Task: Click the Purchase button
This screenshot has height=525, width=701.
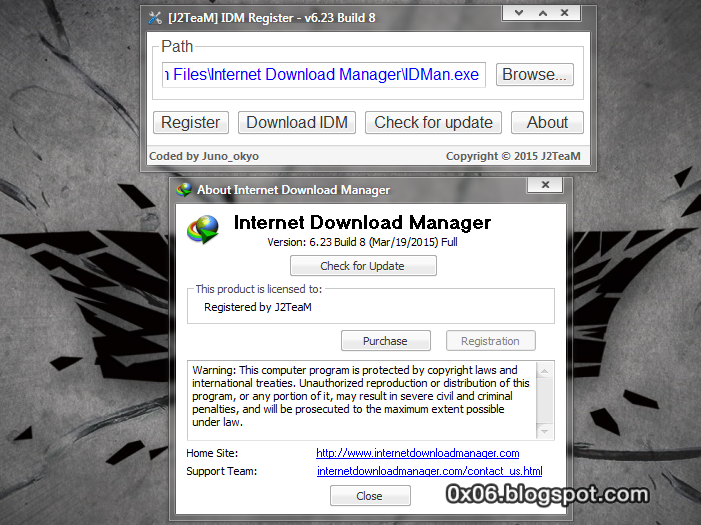Action: (385, 341)
